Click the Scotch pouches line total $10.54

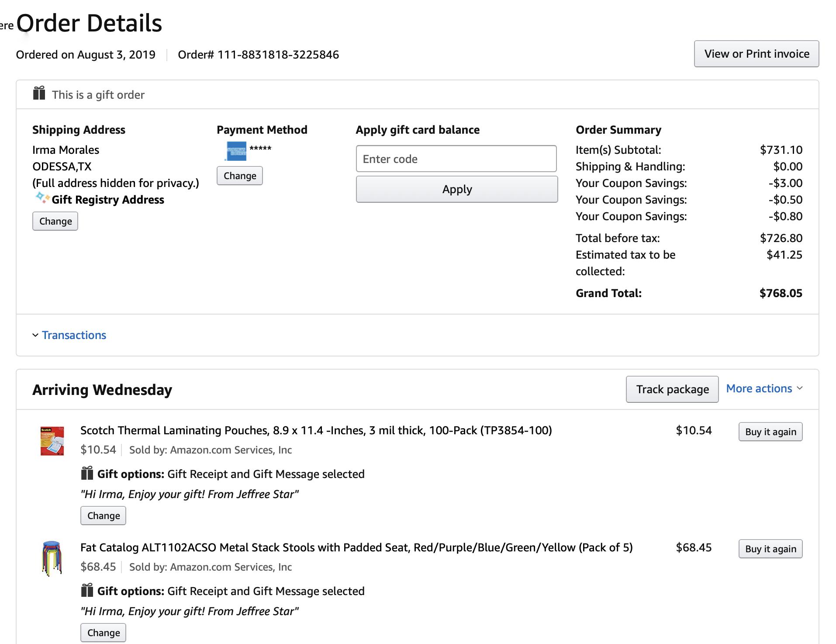coord(694,430)
